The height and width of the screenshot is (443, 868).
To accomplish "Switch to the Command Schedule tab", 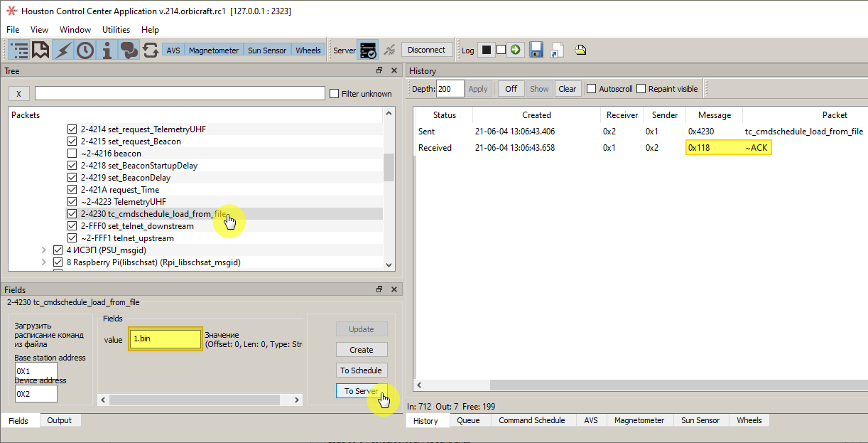I will [x=533, y=420].
